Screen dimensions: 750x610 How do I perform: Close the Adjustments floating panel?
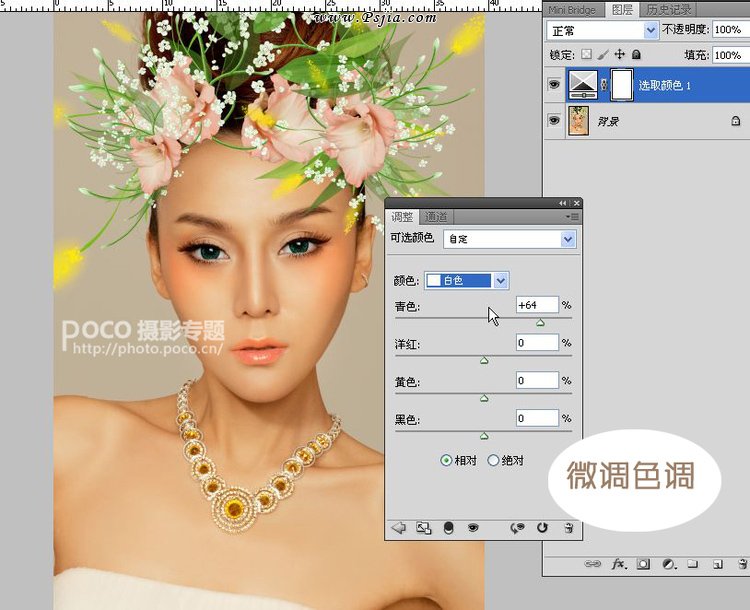pyautogui.click(x=577, y=203)
